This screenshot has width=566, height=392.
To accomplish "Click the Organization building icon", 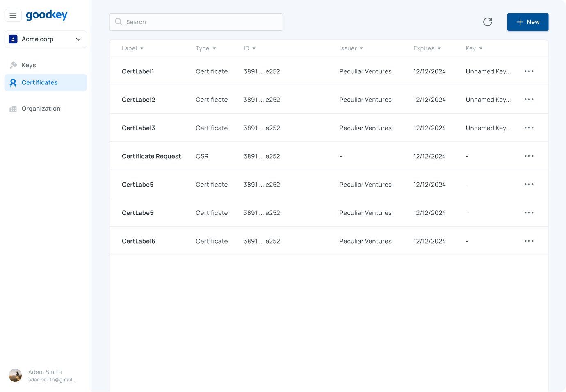I will point(13,108).
